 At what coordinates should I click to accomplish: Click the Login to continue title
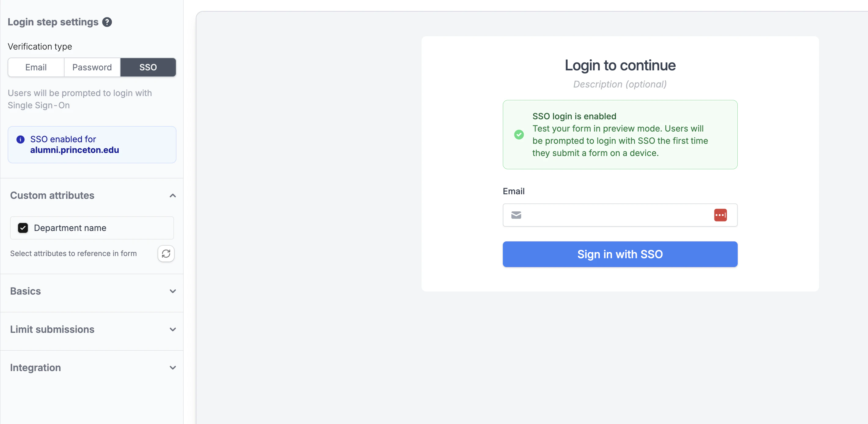point(620,65)
